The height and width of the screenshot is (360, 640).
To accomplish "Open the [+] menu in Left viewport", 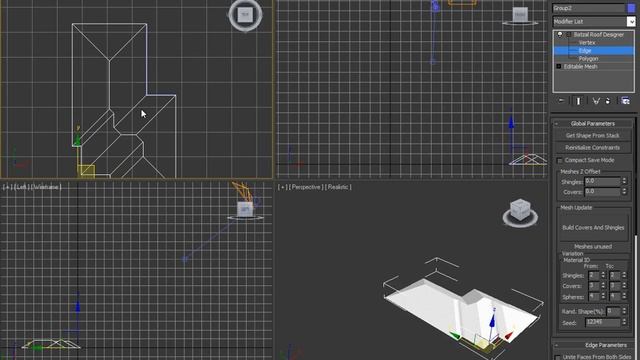I will (x=7, y=187).
